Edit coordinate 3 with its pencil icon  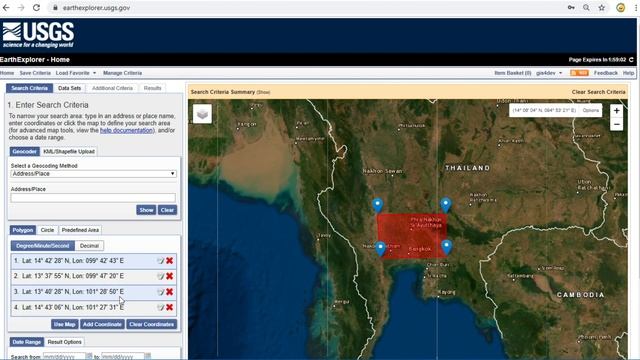(x=160, y=292)
